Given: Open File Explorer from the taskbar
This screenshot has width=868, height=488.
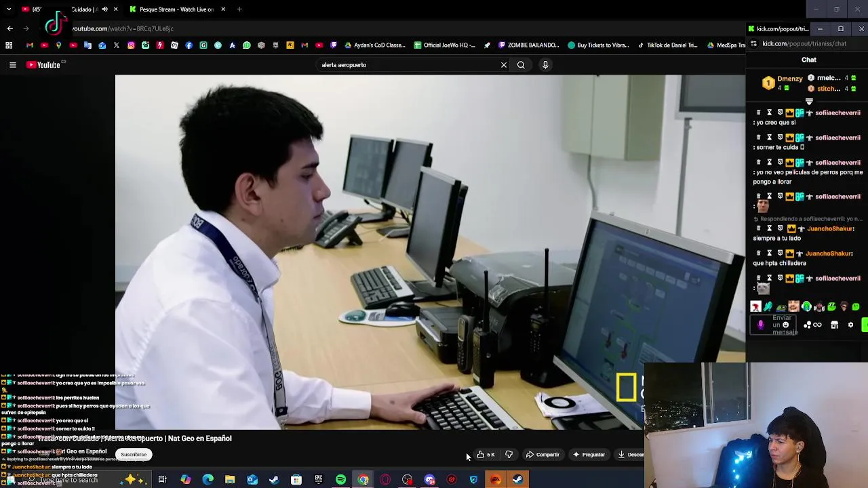Looking at the screenshot, I should pyautogui.click(x=230, y=480).
